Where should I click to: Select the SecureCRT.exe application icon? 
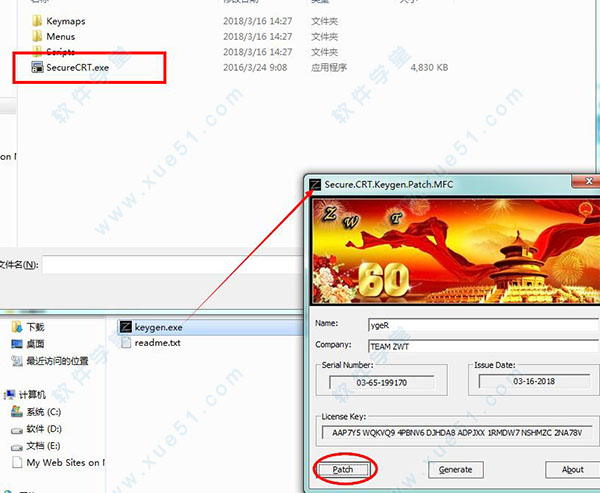click(x=37, y=67)
